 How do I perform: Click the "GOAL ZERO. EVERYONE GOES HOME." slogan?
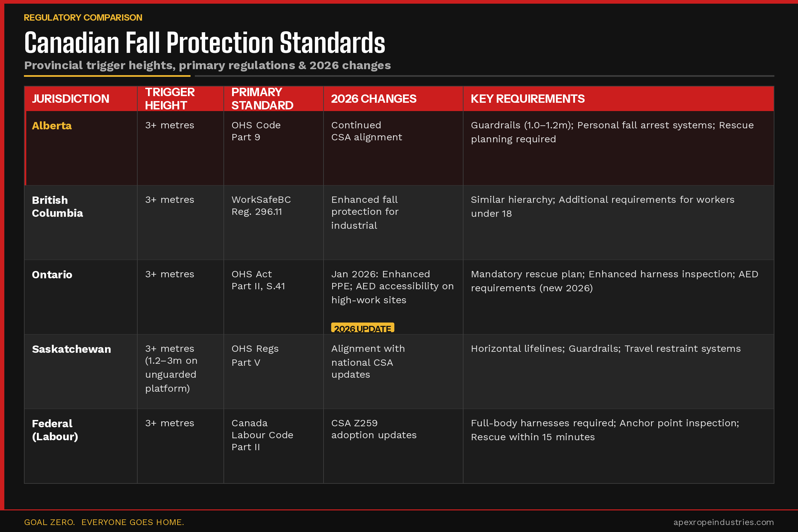[104, 522]
